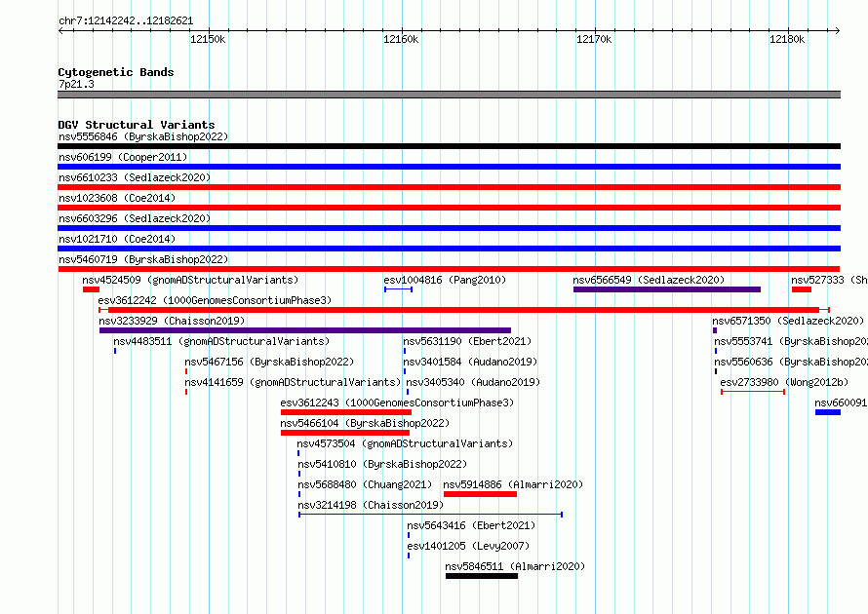The image size is (868, 614).
Task: Select the nsv1023608 (Coe2014) label
Action: coord(117,198)
